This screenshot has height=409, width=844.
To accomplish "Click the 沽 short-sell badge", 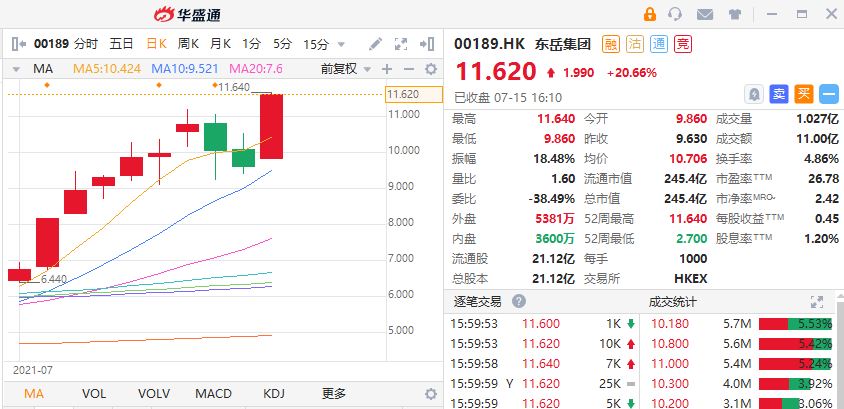I will [635, 44].
